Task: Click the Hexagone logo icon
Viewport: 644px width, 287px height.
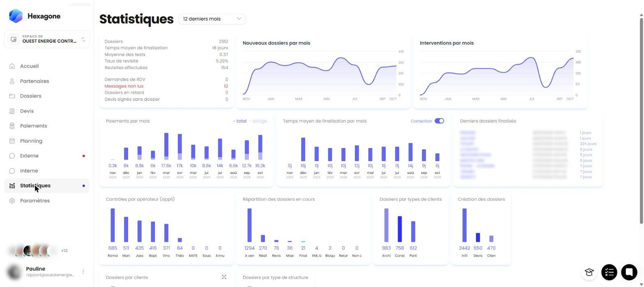Action: 16,16
